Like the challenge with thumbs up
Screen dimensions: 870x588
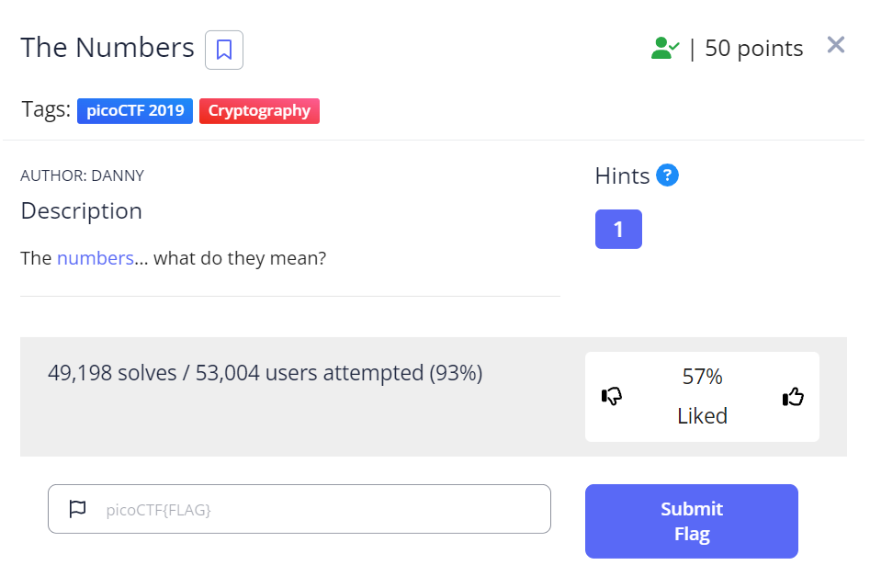793,396
